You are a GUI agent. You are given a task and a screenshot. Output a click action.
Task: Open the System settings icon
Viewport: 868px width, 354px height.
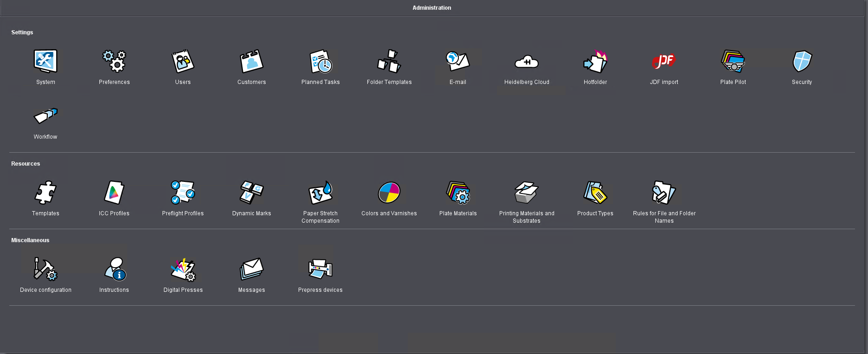click(x=46, y=62)
